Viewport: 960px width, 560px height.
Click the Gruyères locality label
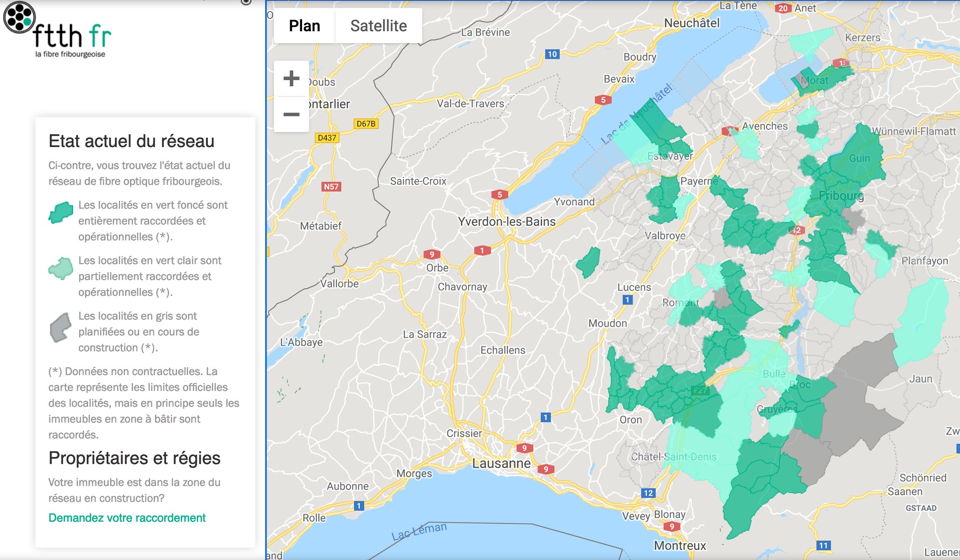point(777,409)
